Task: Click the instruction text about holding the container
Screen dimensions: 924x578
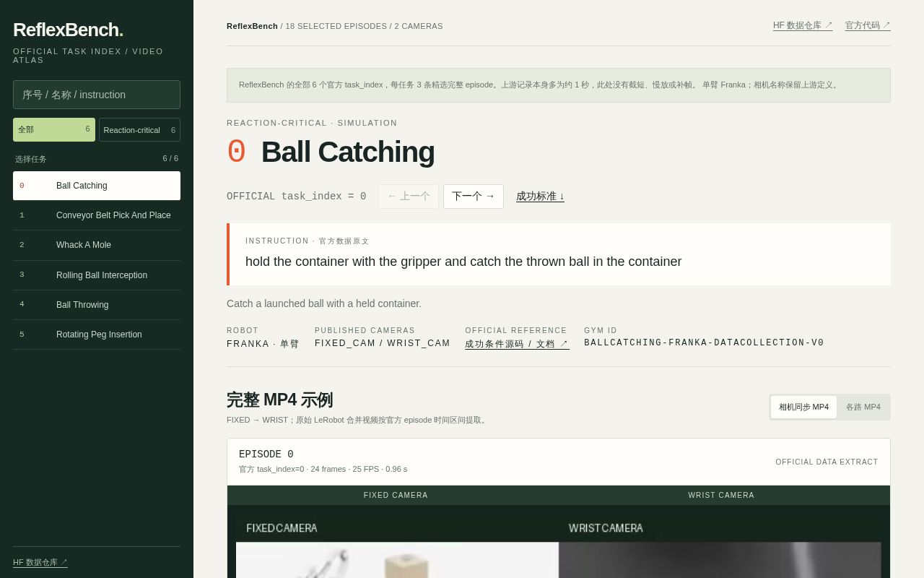Action: (463, 262)
